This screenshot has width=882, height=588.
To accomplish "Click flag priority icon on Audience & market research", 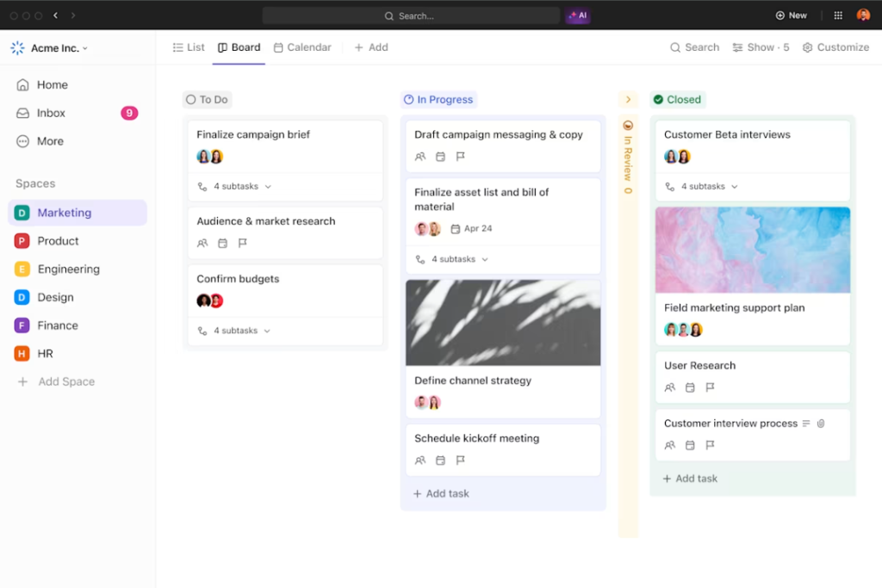I will [243, 244].
